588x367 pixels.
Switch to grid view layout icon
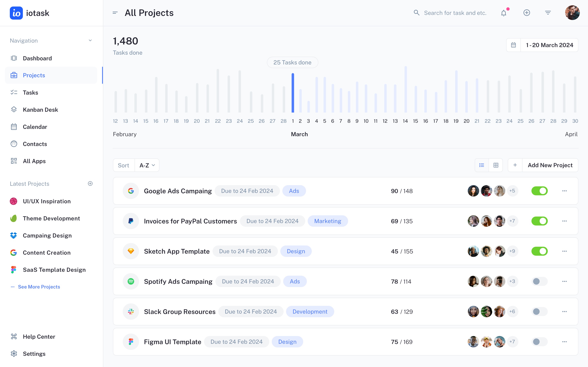tap(496, 165)
